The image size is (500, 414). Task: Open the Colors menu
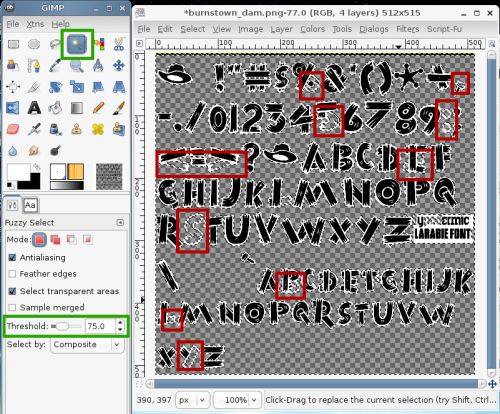[312, 29]
